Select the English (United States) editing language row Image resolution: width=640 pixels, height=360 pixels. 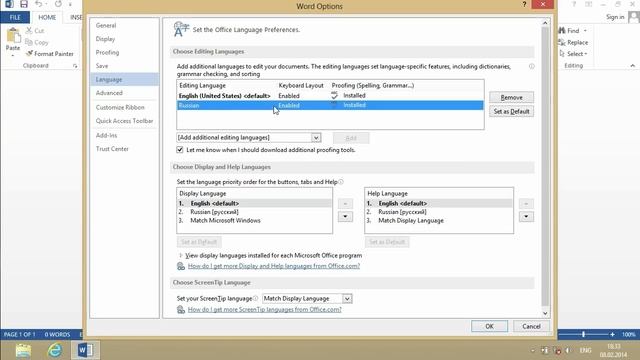point(330,96)
